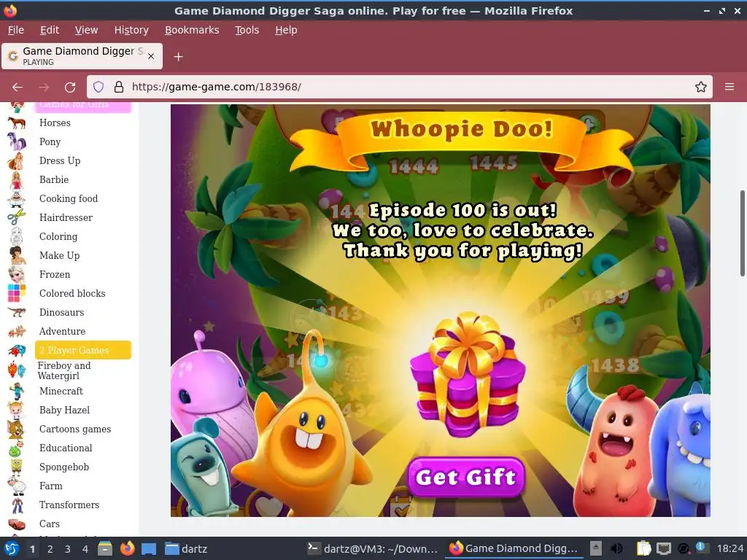Open the Cooking food category
Viewport: 747px width, 560px height.
pyautogui.click(x=69, y=198)
